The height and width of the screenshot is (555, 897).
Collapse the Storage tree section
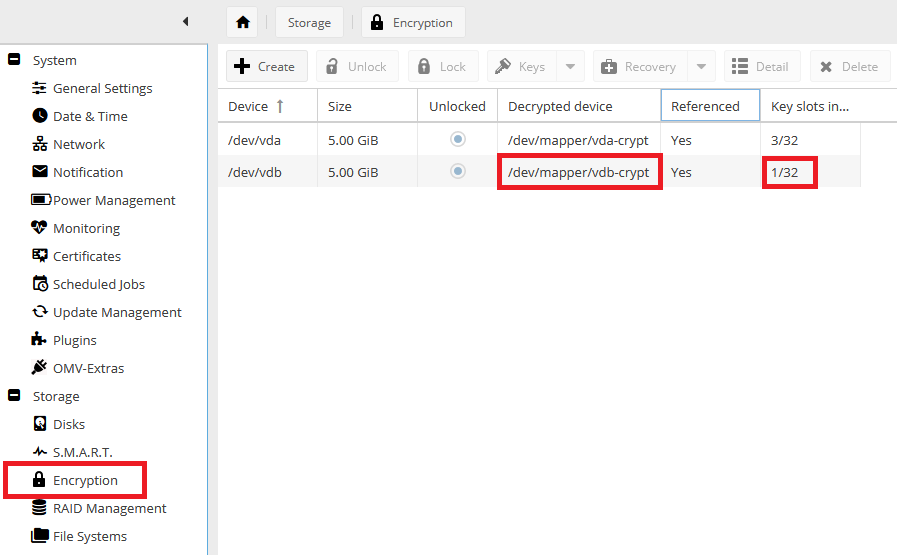point(14,396)
